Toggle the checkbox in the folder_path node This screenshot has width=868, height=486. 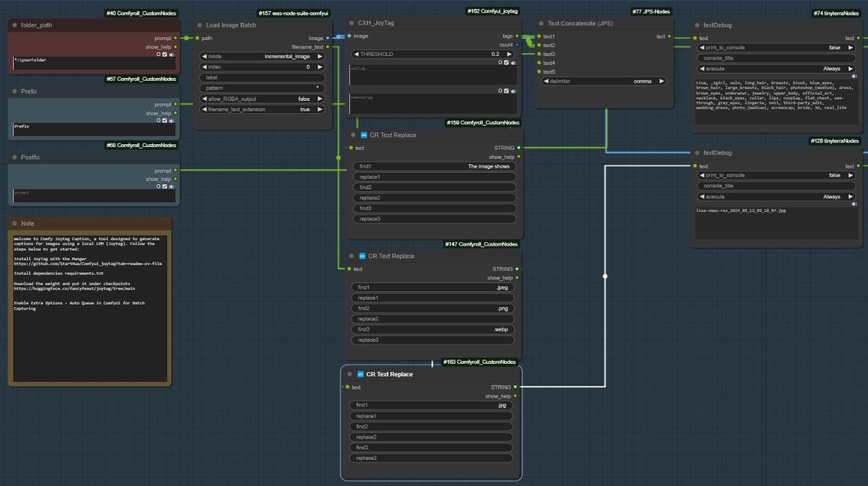(x=164, y=54)
